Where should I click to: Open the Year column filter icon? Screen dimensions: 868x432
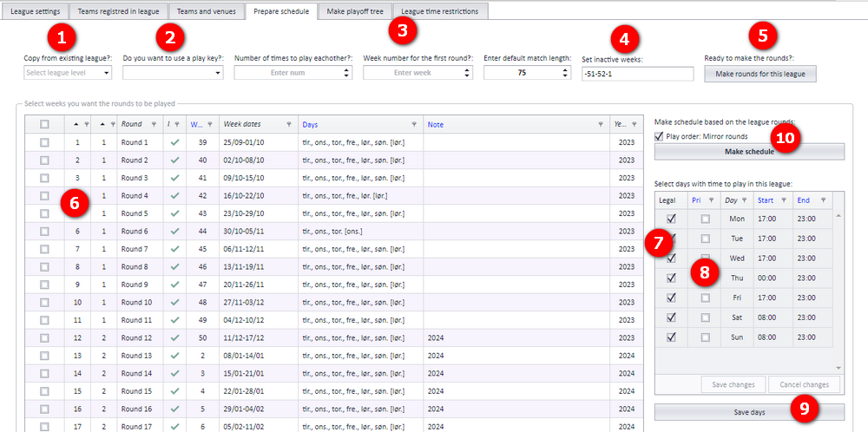(635, 124)
